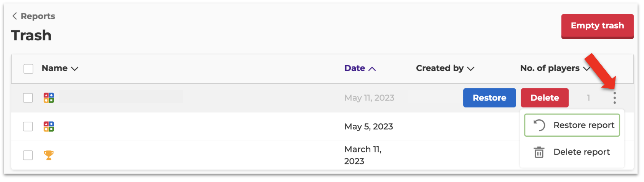Click the trash can icon in menu
Screen dimensions: 644x182
click(x=539, y=152)
